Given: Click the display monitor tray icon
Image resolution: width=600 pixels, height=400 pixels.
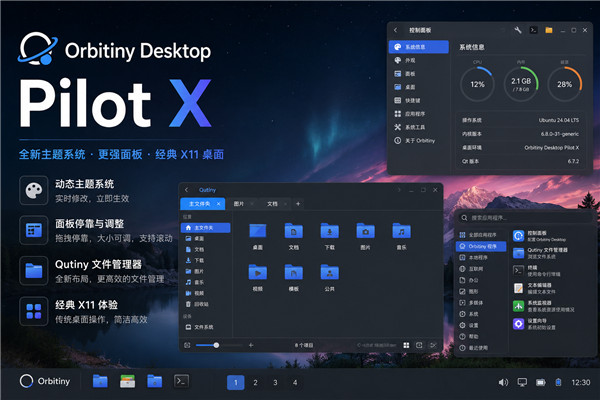Looking at the screenshot, I should [x=522, y=382].
